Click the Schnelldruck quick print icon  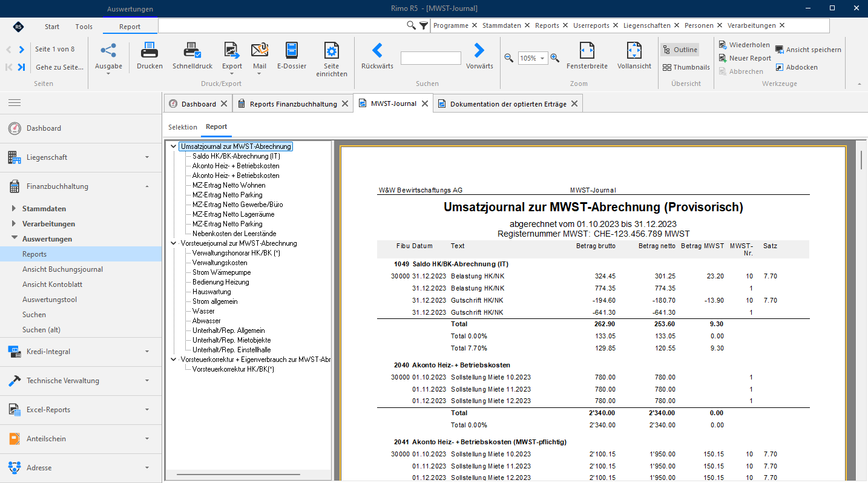192,50
